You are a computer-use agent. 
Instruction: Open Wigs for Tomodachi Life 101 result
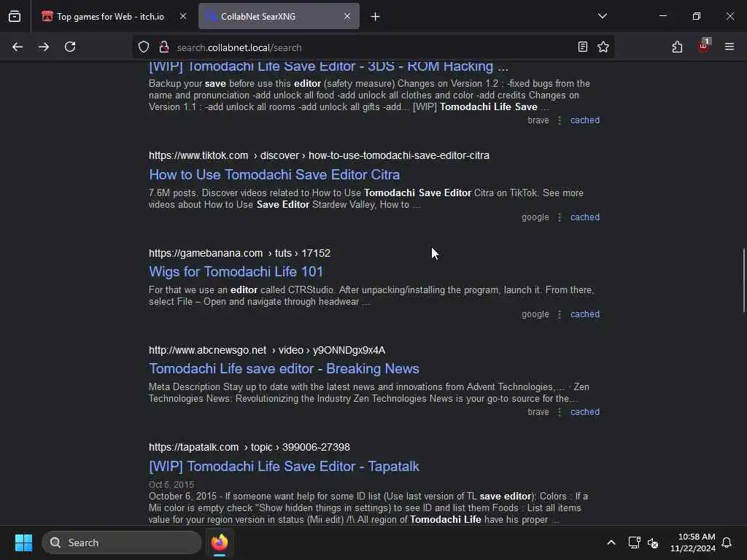click(x=236, y=272)
